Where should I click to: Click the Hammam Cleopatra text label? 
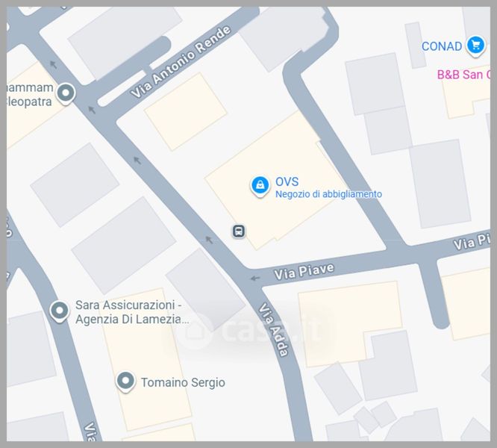30,95
